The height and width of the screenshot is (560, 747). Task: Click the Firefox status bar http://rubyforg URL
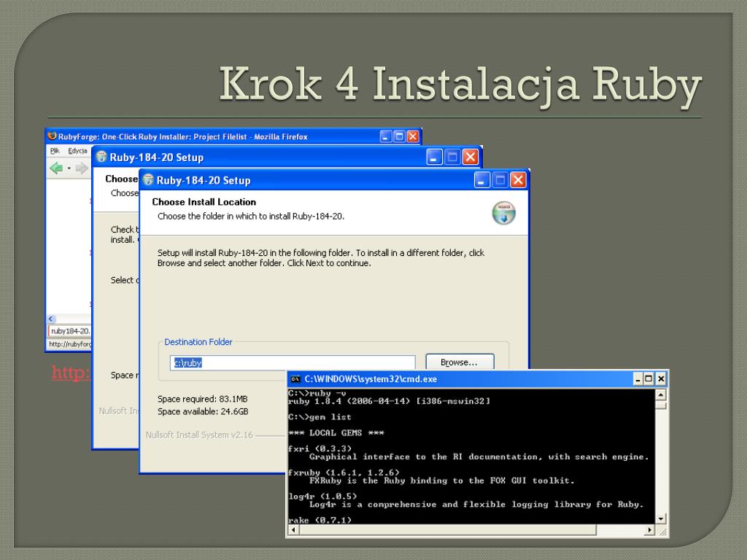(x=70, y=344)
